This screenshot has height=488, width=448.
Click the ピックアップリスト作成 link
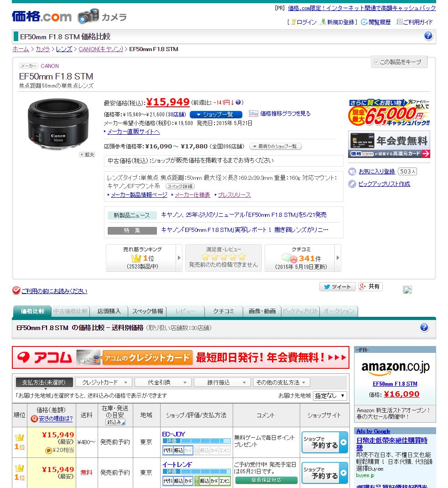pyautogui.click(x=384, y=184)
